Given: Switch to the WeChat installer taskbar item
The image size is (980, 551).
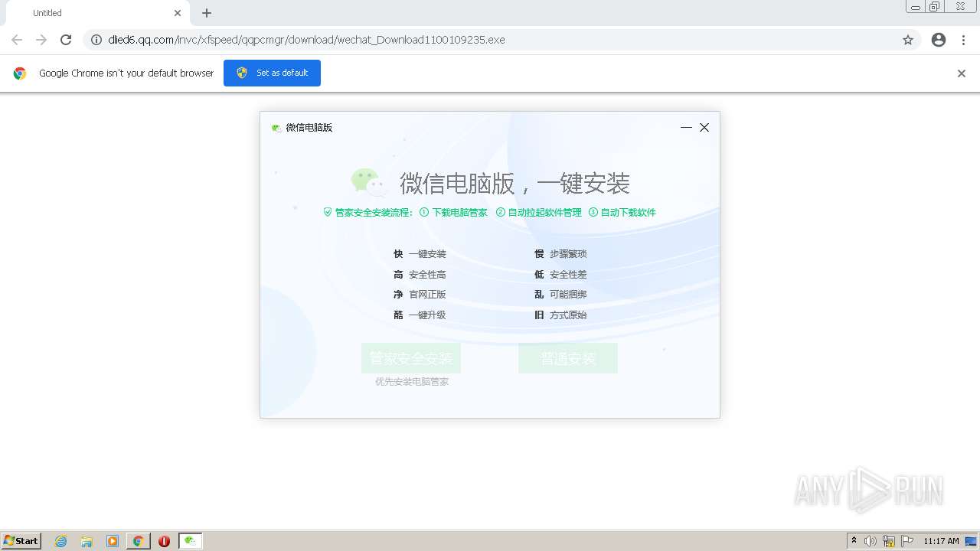Looking at the screenshot, I should [x=191, y=541].
